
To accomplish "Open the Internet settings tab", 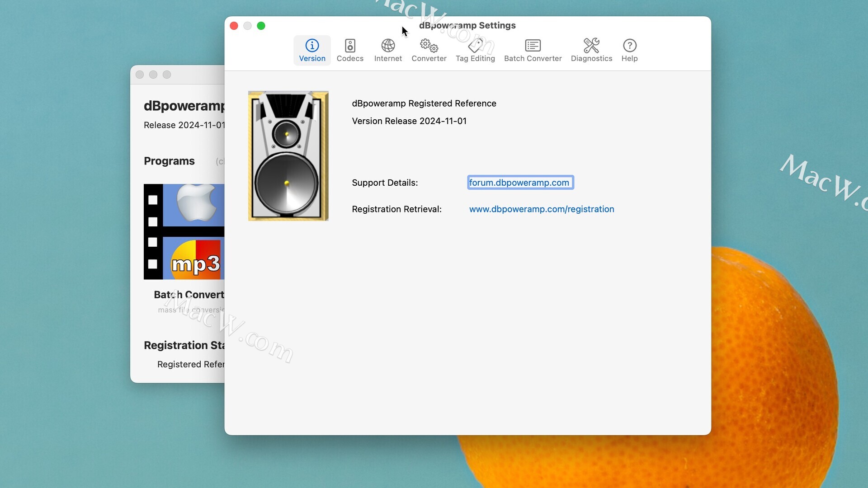I will click(x=388, y=51).
